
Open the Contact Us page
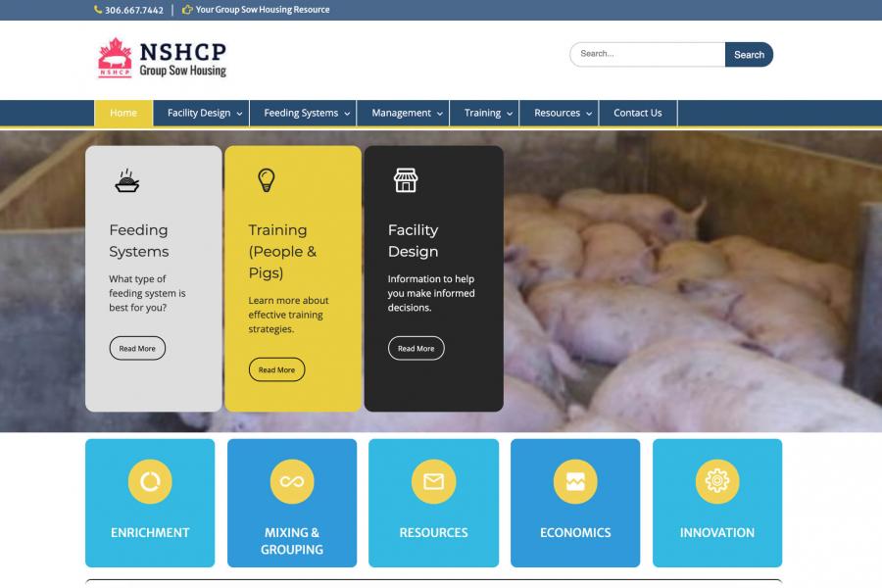click(x=637, y=113)
